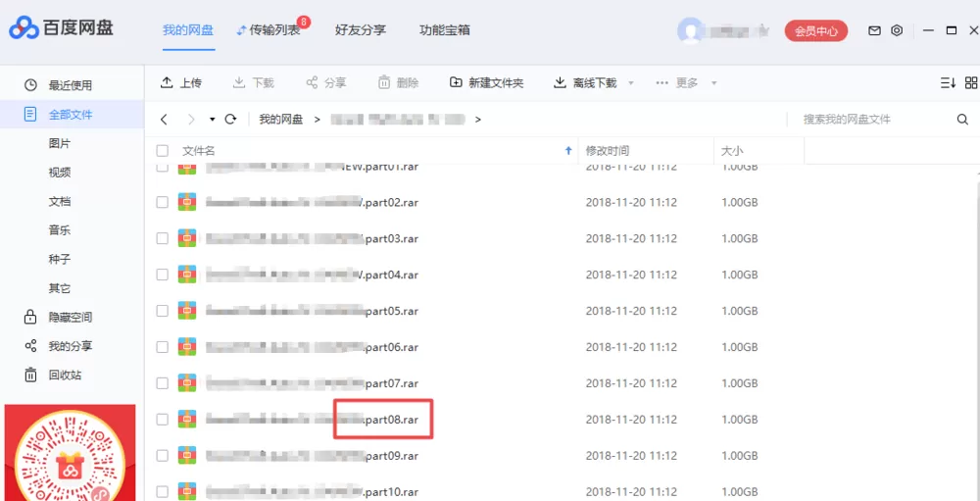The height and width of the screenshot is (501, 980).
Task: Select file name ending part03.rar
Action: [x=313, y=238]
